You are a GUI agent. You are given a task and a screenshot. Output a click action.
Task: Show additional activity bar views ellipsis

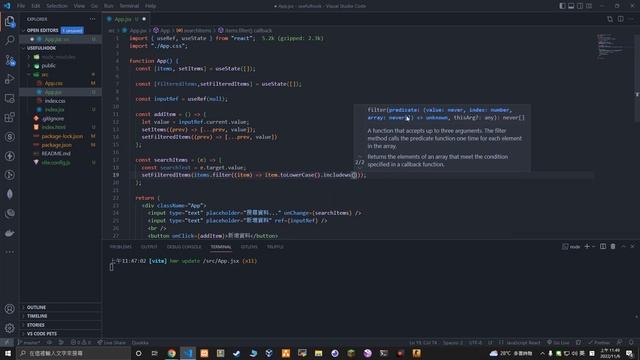(9, 252)
